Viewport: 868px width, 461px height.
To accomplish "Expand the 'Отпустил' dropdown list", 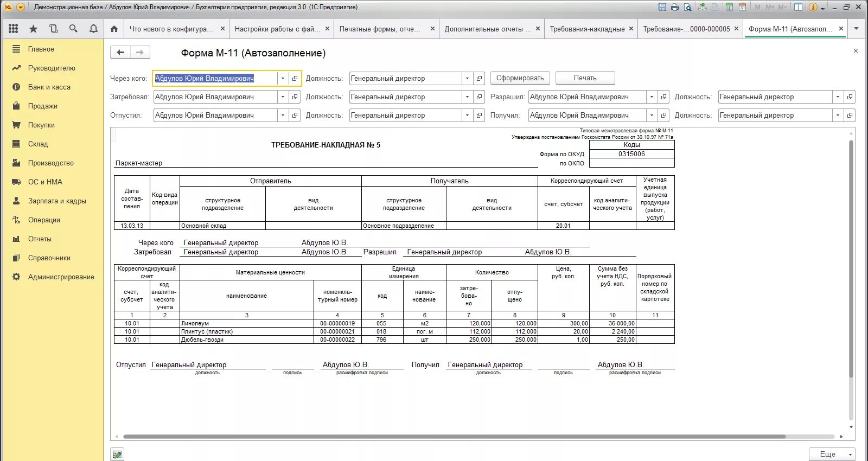I will pyautogui.click(x=283, y=116).
